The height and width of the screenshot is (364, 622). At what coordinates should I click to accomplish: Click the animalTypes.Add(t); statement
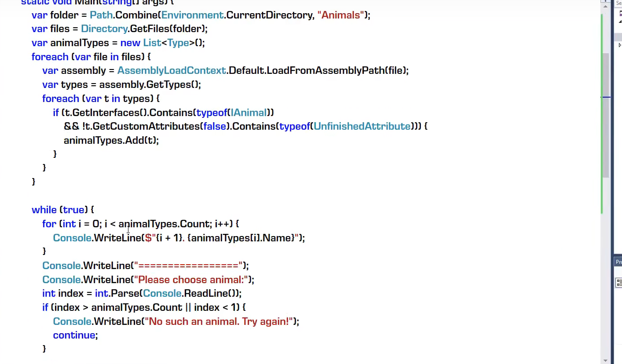pos(111,140)
